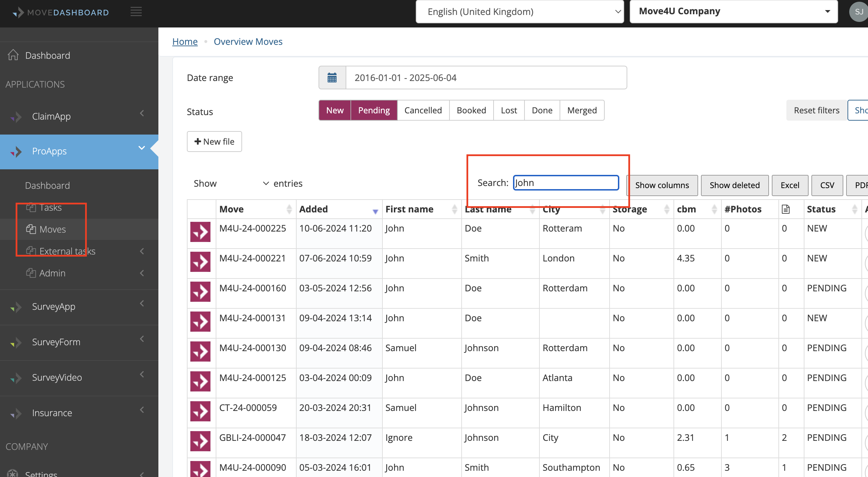Open move M4U-24-000131 arrow icon

tap(200, 322)
